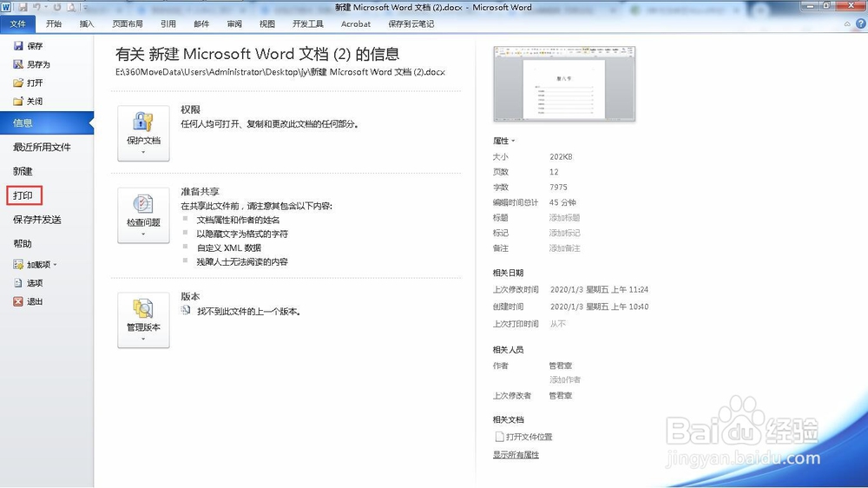Click 选项 (Options) in the sidebar

29,283
